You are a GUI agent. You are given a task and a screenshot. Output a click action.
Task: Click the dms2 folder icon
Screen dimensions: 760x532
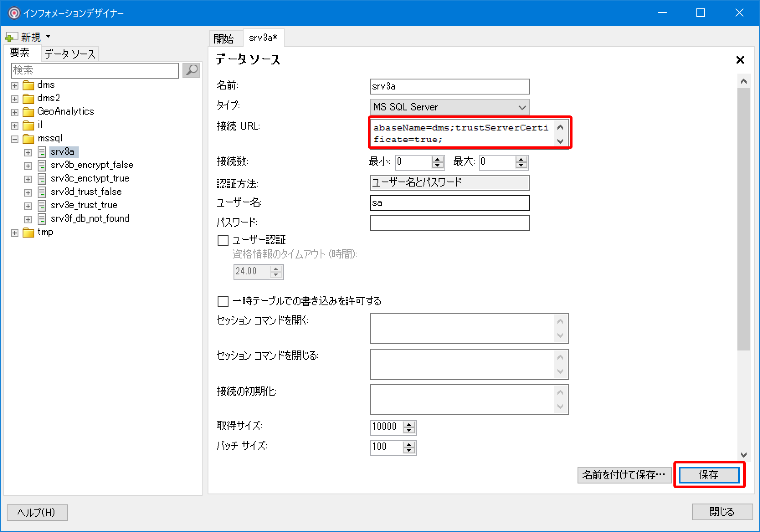click(x=28, y=99)
